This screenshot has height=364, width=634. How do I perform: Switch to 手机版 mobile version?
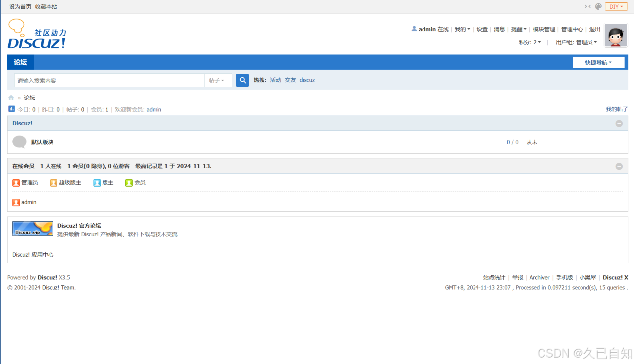(x=564, y=278)
